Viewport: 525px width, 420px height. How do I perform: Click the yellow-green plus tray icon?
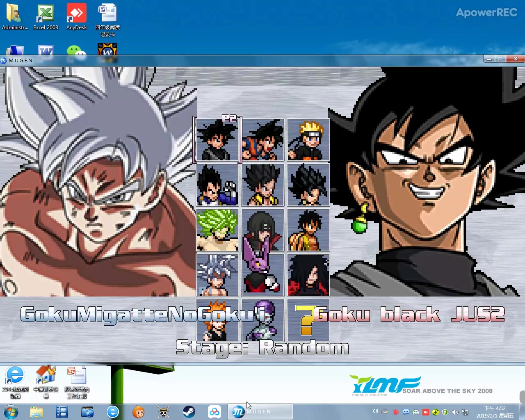436,412
